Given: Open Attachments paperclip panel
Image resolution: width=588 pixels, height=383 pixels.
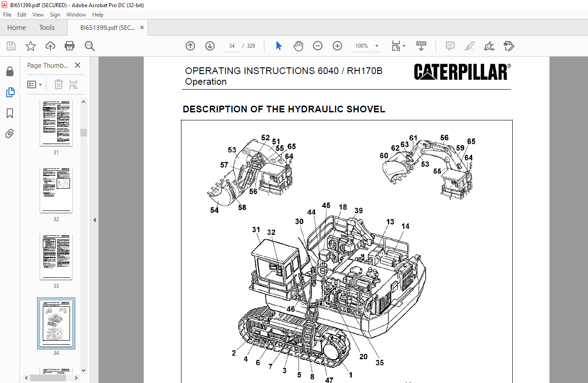Looking at the screenshot, I should 10,133.
